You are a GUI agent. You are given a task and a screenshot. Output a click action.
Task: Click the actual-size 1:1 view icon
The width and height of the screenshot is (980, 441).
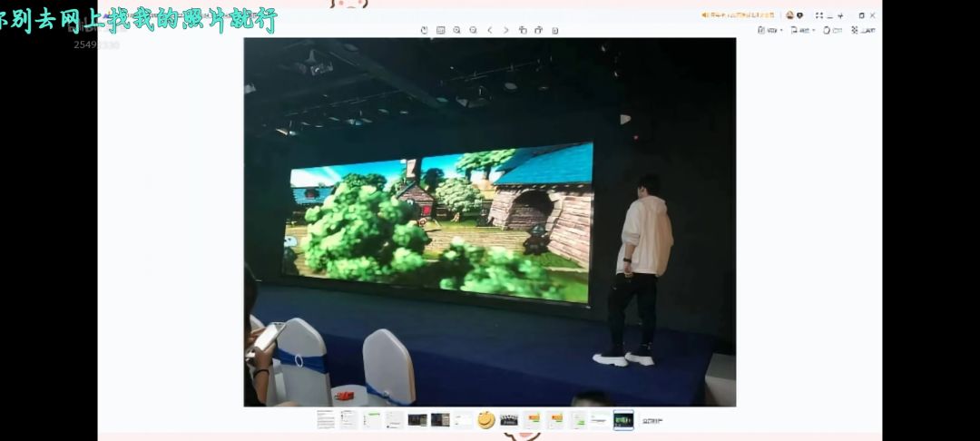[x=441, y=30]
